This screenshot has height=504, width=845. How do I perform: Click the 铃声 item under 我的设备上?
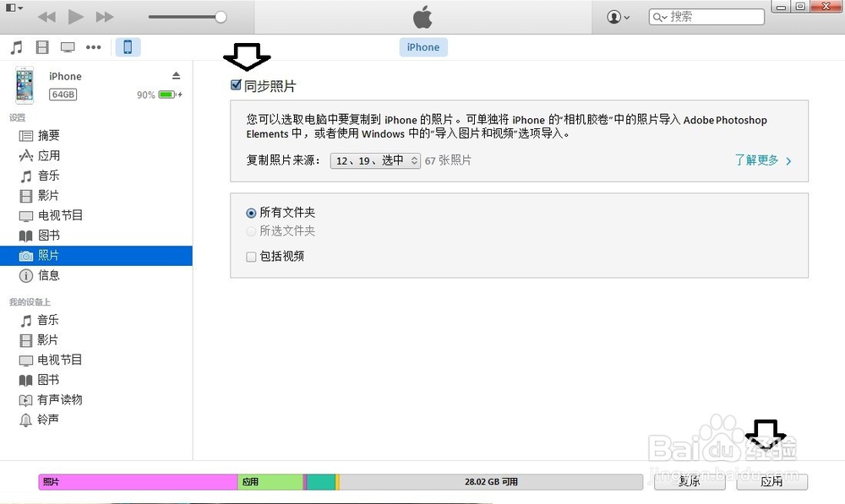click(x=47, y=420)
